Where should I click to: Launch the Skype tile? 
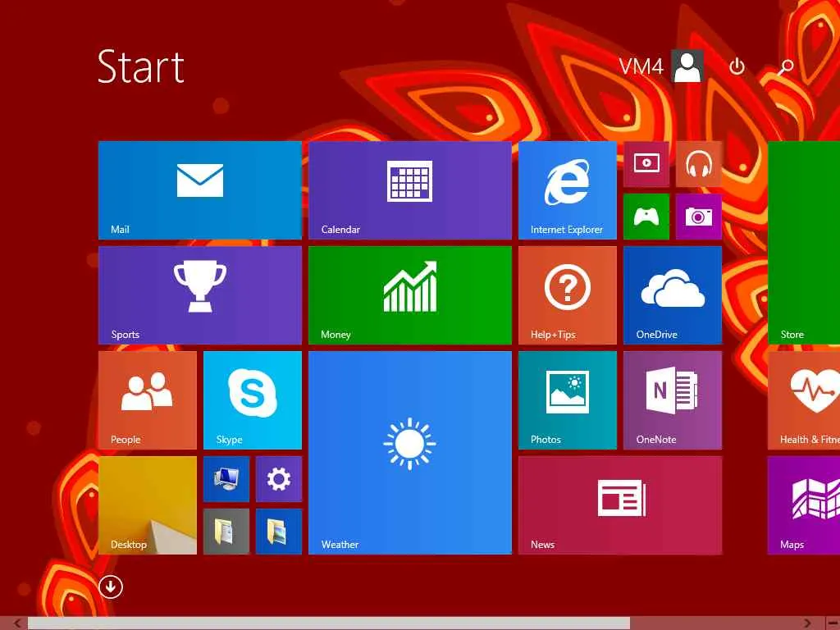pos(253,400)
